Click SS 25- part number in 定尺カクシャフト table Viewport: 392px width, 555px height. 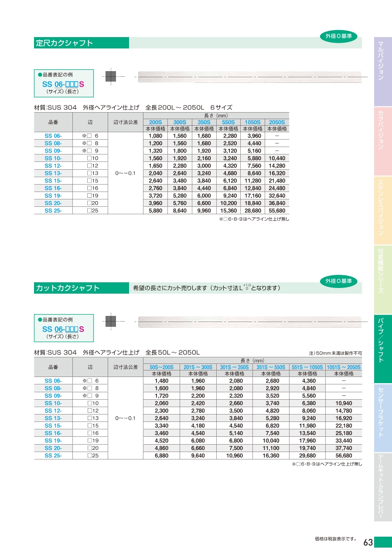pos(53,210)
